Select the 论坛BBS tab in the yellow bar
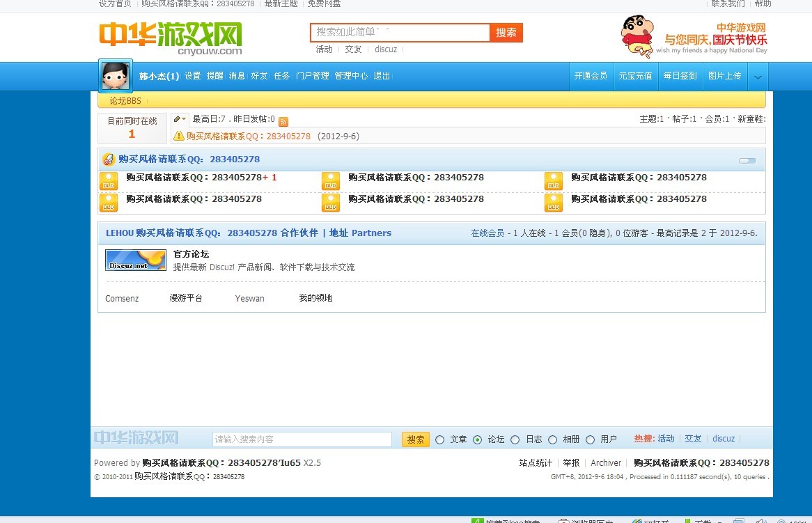Image resolution: width=812 pixels, height=523 pixels. click(125, 100)
